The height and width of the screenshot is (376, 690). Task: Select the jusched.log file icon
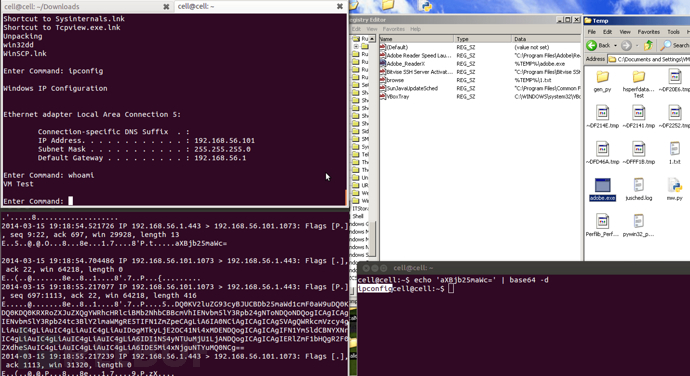[639, 185]
